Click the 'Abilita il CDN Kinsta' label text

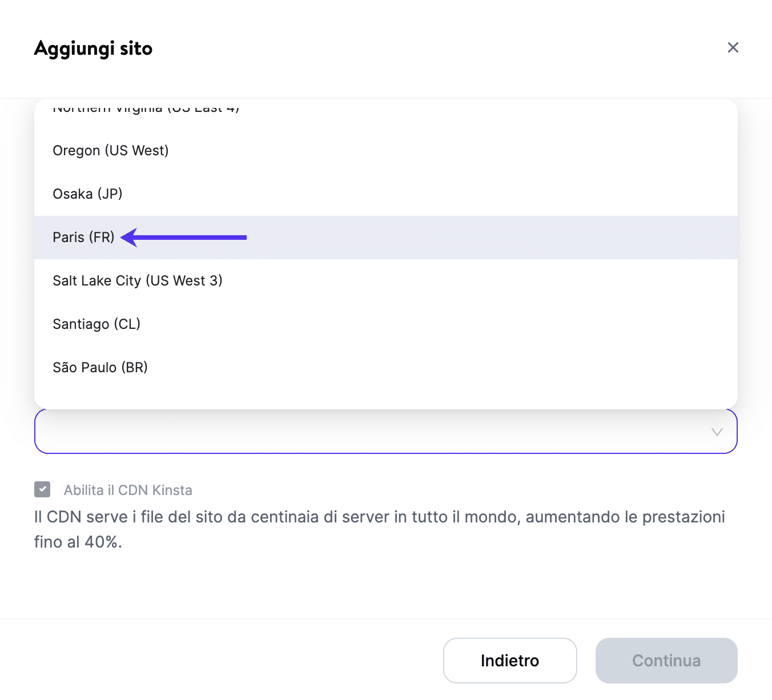pyautogui.click(x=128, y=490)
